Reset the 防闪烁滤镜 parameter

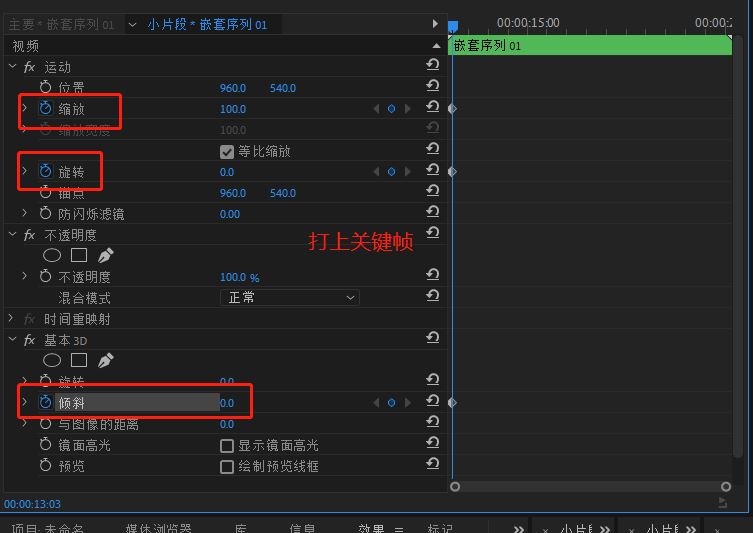tap(433, 212)
